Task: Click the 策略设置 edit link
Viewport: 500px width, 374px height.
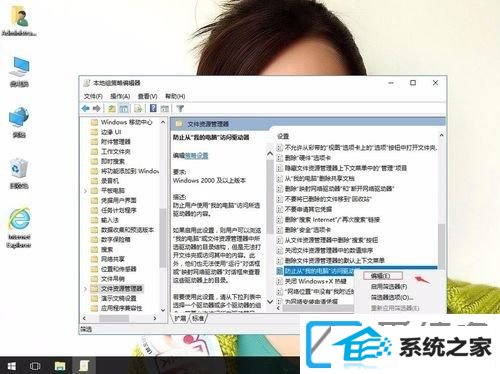Action: pyautogui.click(x=197, y=156)
